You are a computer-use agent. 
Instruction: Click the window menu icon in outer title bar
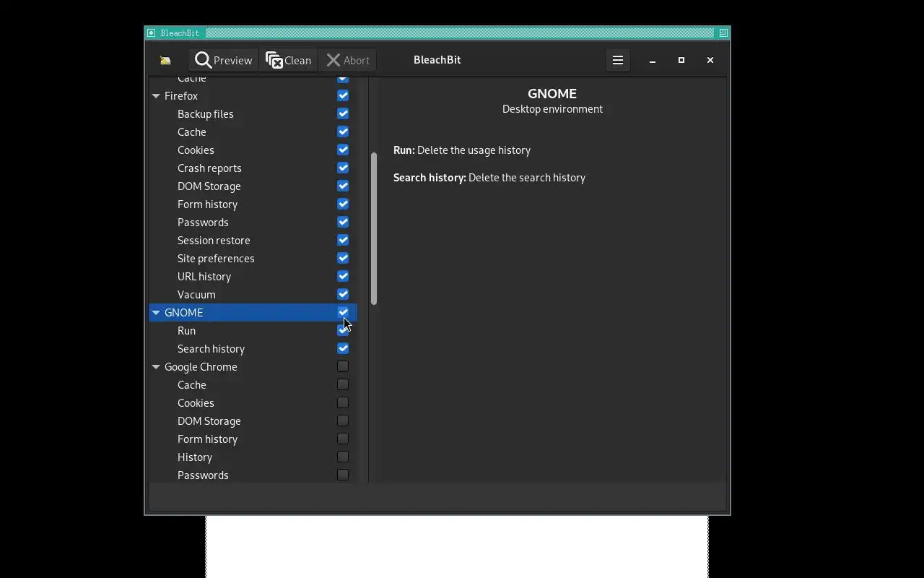[x=151, y=33]
